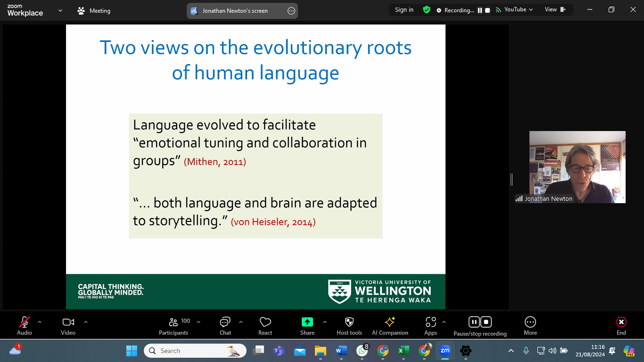Unmute the Audio microphone
This screenshot has height=362, width=644.
(x=25, y=322)
